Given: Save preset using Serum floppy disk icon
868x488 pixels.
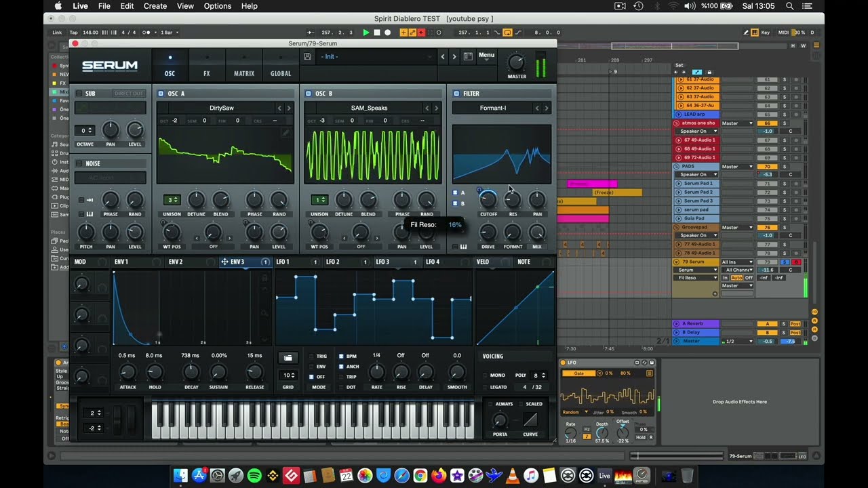Looking at the screenshot, I should point(308,57).
